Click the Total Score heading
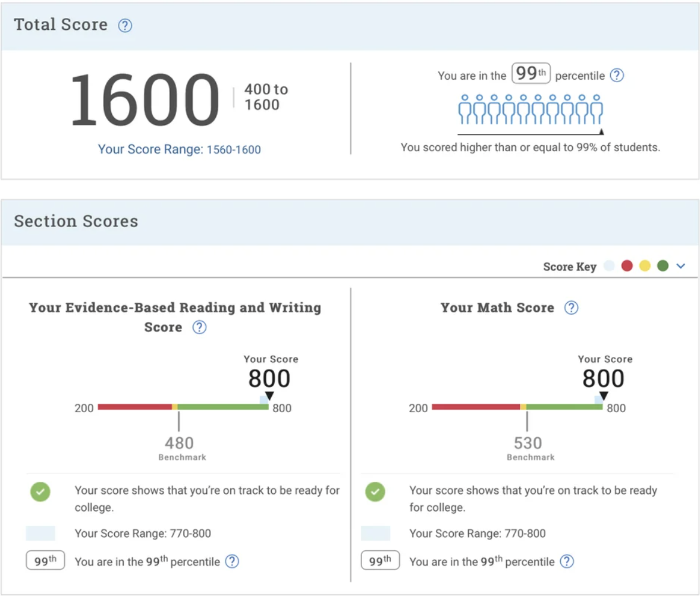700x596 pixels. click(61, 24)
